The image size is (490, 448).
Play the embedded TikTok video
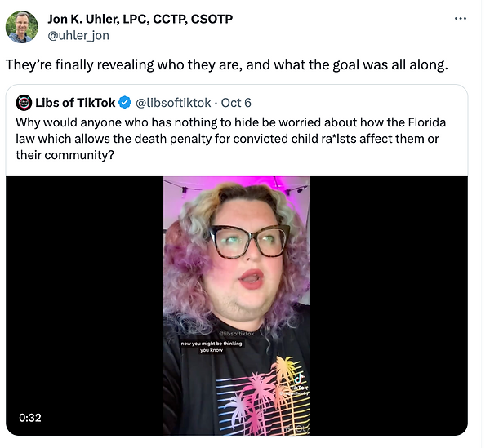tap(237, 306)
